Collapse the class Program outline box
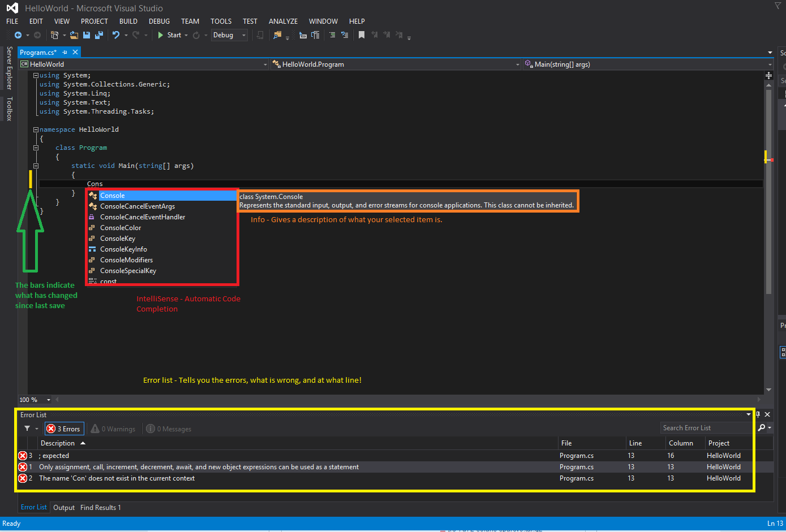786x532 pixels. point(36,148)
